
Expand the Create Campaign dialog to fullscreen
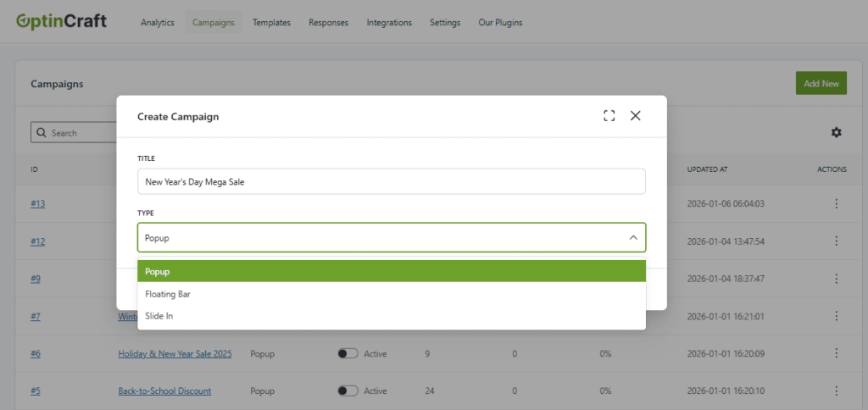pos(609,116)
